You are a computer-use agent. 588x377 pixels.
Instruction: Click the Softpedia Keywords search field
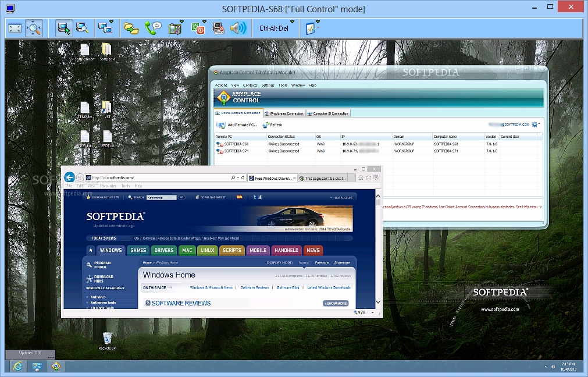tap(161, 197)
